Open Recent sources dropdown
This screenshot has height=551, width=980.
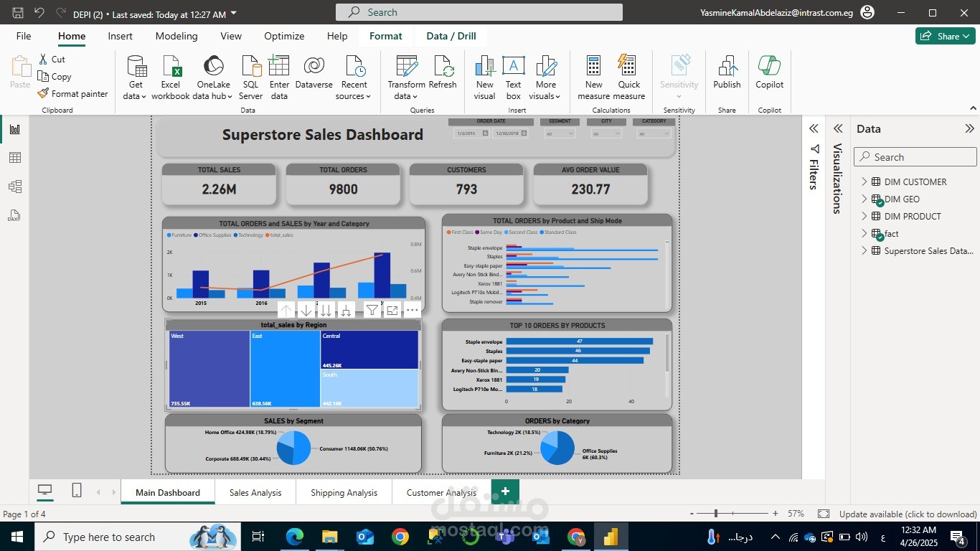click(x=354, y=77)
